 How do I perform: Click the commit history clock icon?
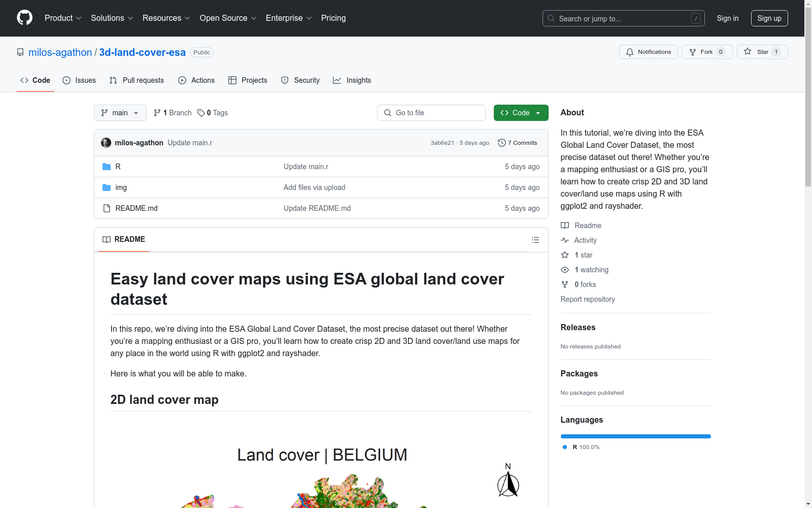click(502, 143)
